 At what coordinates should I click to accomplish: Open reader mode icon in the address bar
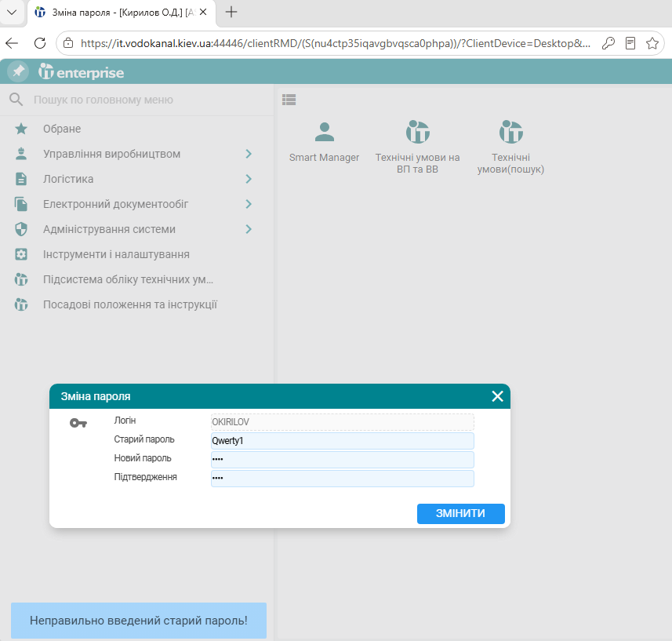pos(630,43)
